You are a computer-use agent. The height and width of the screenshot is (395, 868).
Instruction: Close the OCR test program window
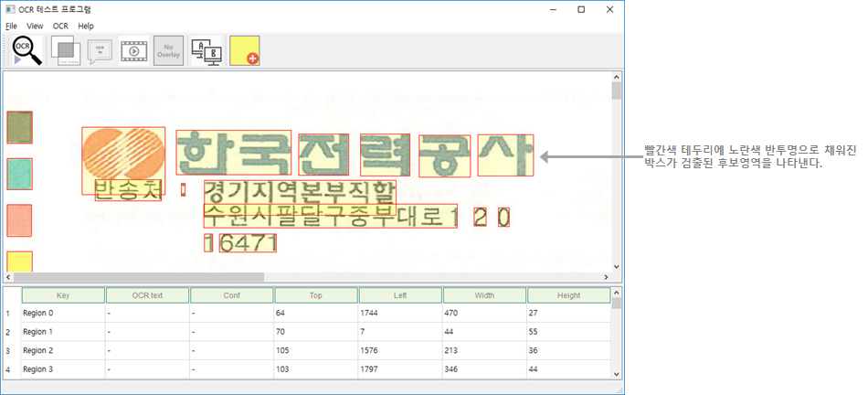(x=609, y=9)
